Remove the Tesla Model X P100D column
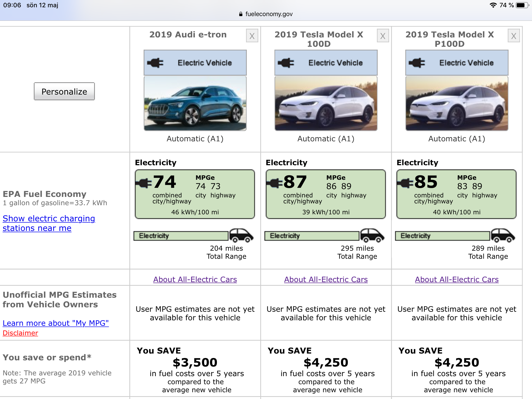 pyautogui.click(x=514, y=36)
